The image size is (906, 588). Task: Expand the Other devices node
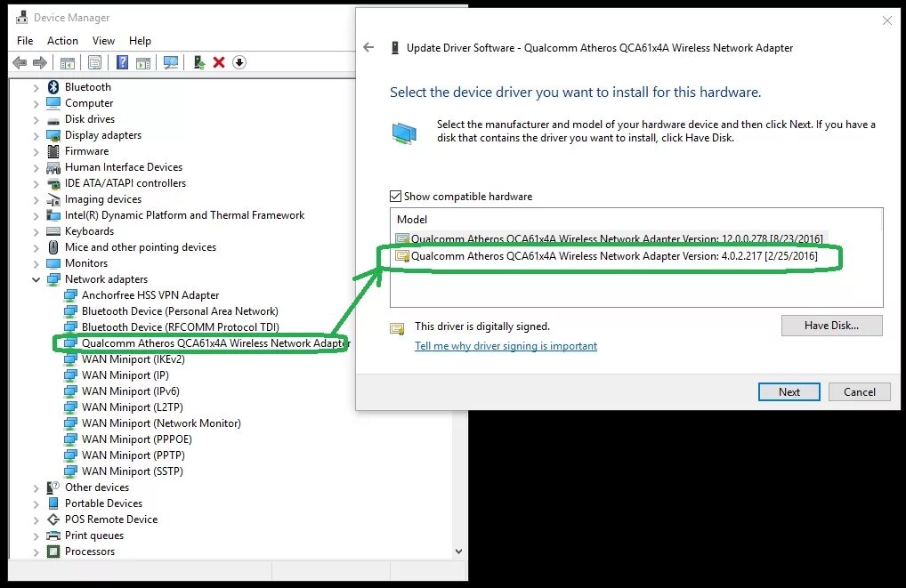tap(36, 488)
